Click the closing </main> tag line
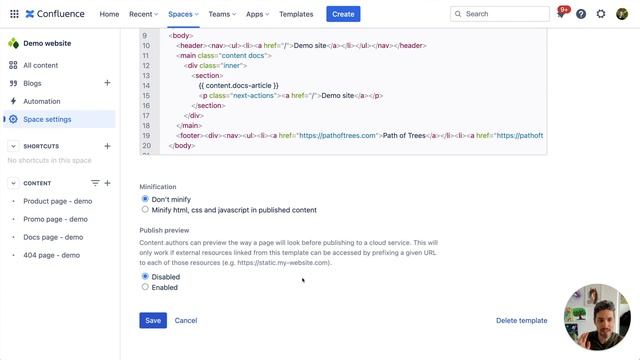The image size is (640, 360). click(189, 125)
